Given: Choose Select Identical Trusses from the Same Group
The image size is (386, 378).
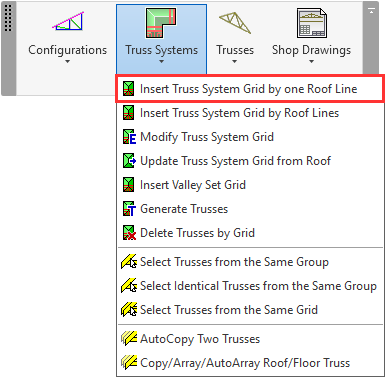Looking at the screenshot, I should tap(250, 286).
